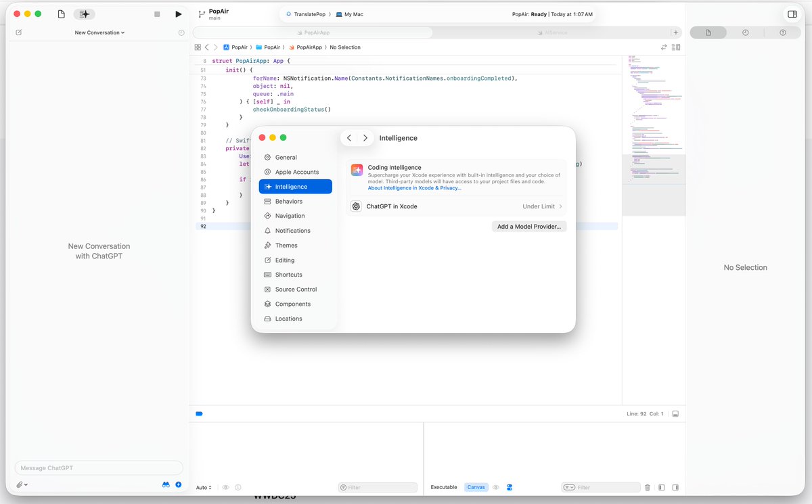The width and height of the screenshot is (812, 504).
Task: Click Add a Model Provider button
Action: 529,227
